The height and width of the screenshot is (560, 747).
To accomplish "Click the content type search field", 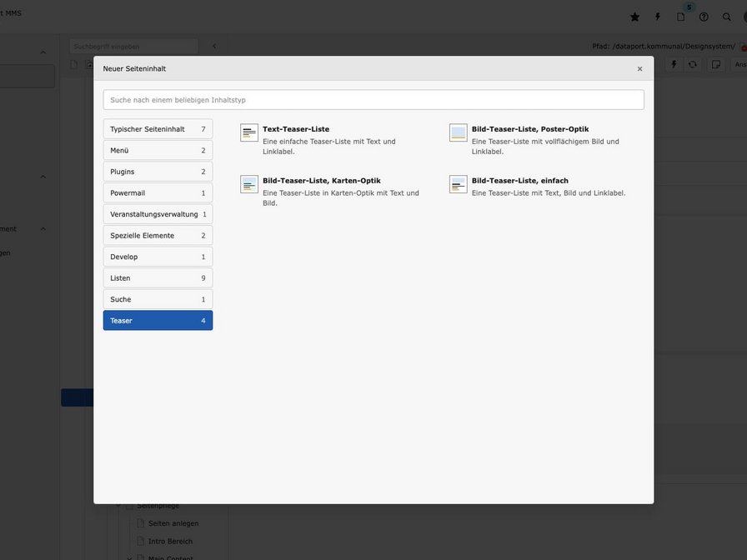I will [x=373, y=100].
